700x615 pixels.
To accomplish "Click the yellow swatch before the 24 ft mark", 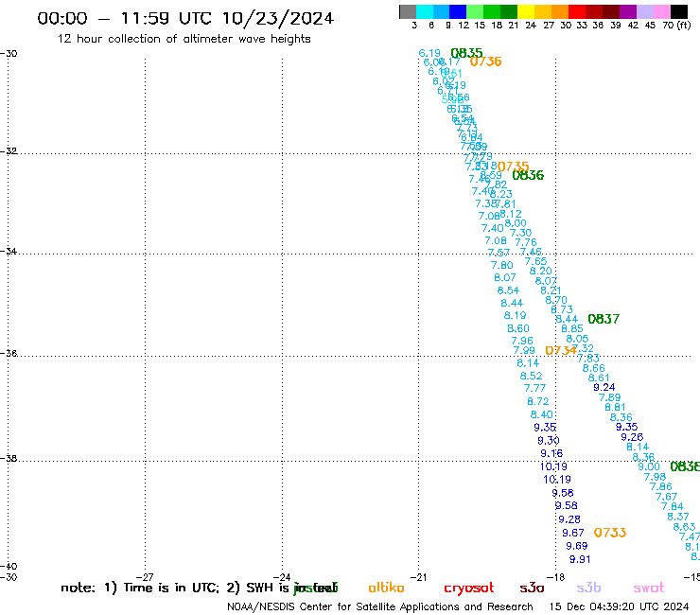I will [x=526, y=11].
